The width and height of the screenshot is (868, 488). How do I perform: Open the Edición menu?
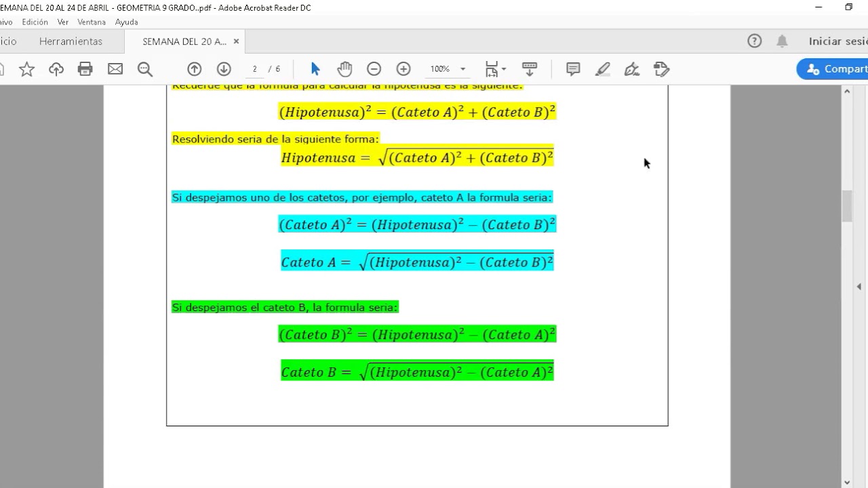point(35,22)
